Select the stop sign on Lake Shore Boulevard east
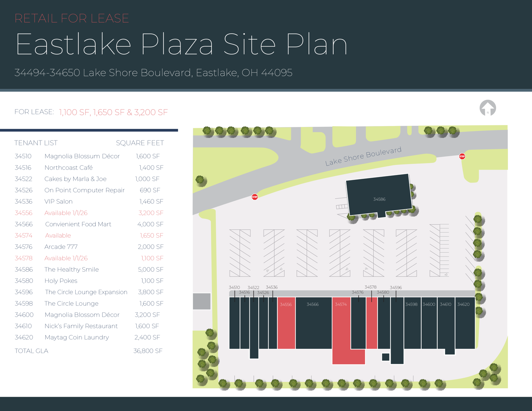 462,156
